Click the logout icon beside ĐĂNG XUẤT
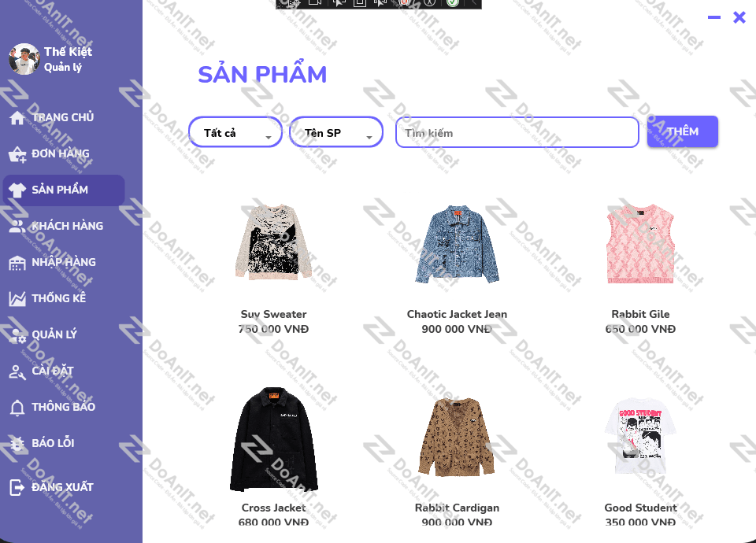 click(x=17, y=488)
